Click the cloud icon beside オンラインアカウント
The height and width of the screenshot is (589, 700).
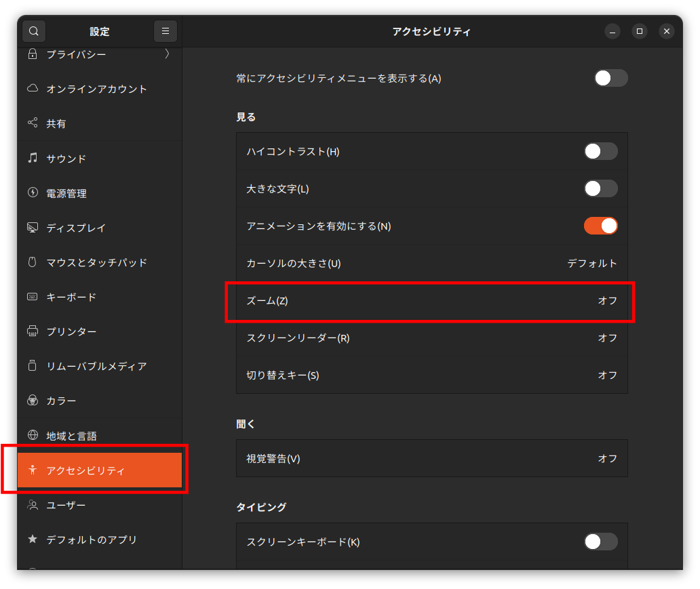[33, 88]
